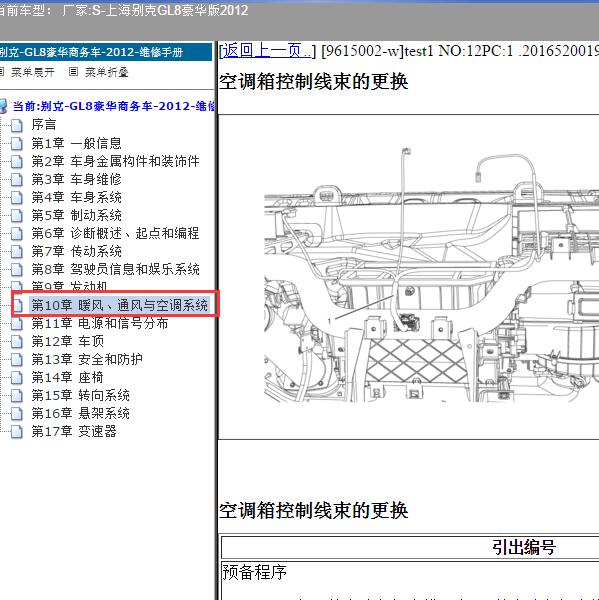Image resolution: width=599 pixels, height=600 pixels.
Task: Click the lower 空调箱控制线束的更换 heading
Action: 313,510
